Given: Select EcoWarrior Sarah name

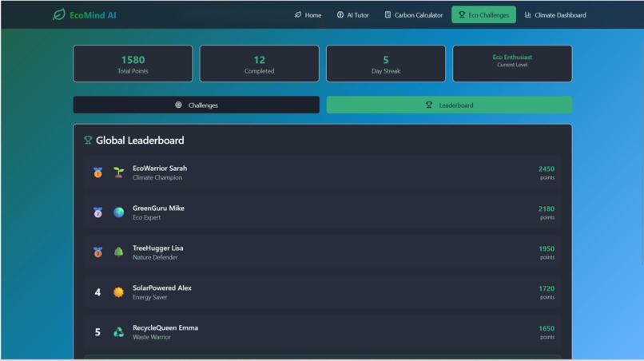Looking at the screenshot, I should tap(160, 168).
